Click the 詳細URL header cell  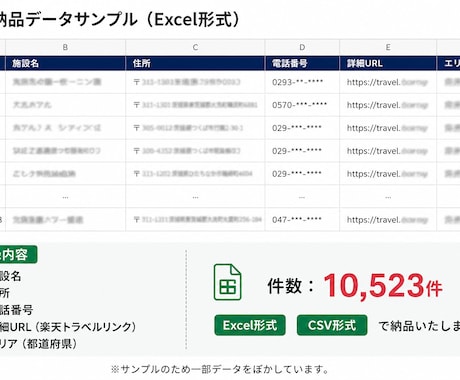coord(388,63)
